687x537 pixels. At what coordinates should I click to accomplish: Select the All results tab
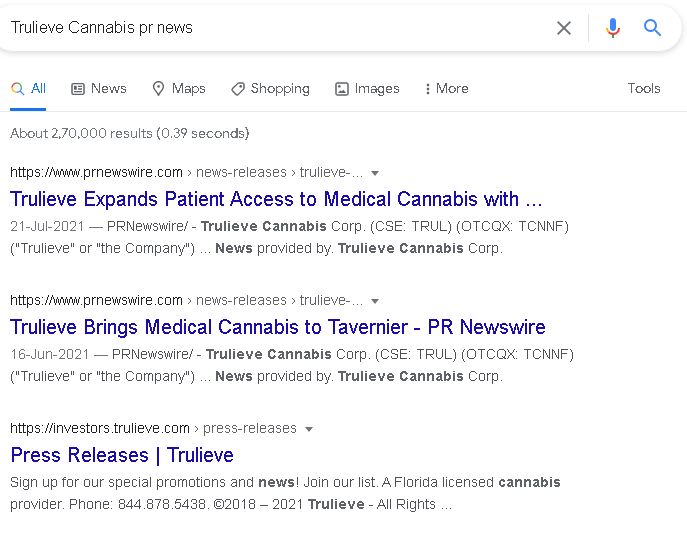point(29,88)
